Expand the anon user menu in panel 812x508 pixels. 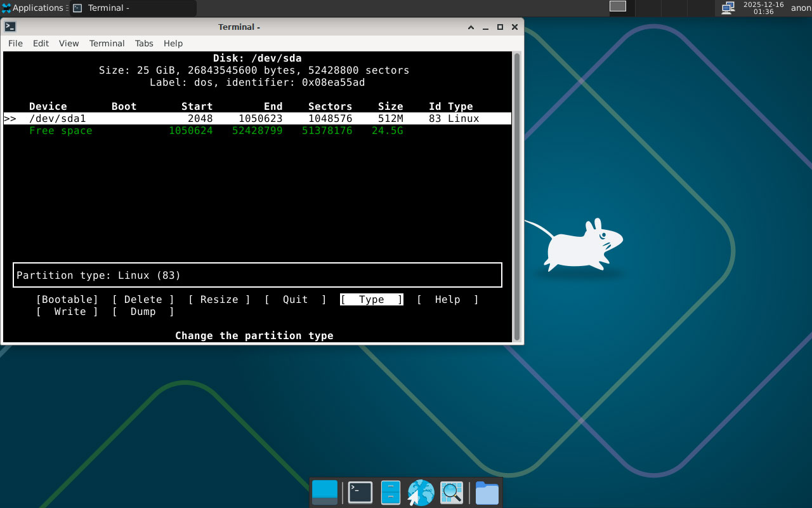(x=801, y=8)
